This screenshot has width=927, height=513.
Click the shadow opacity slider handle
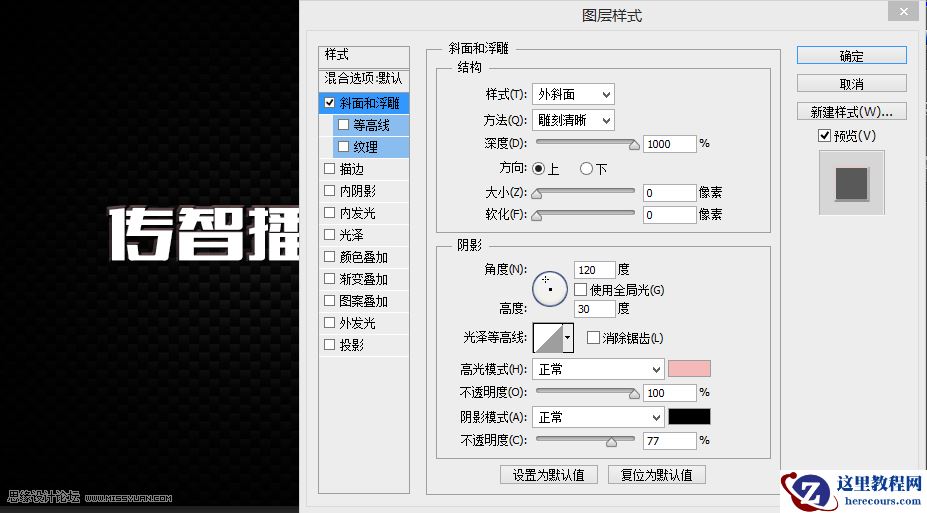coord(611,441)
